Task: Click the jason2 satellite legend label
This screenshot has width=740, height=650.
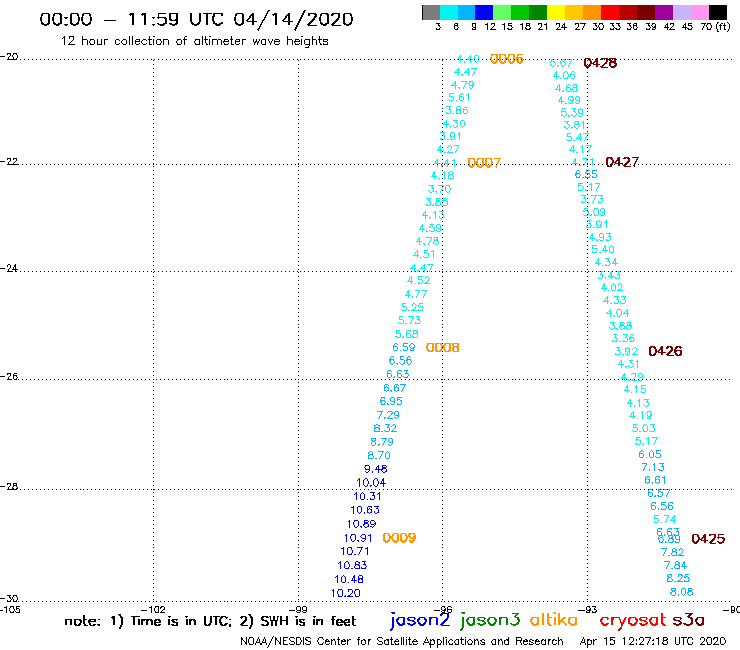Action: tap(420, 621)
